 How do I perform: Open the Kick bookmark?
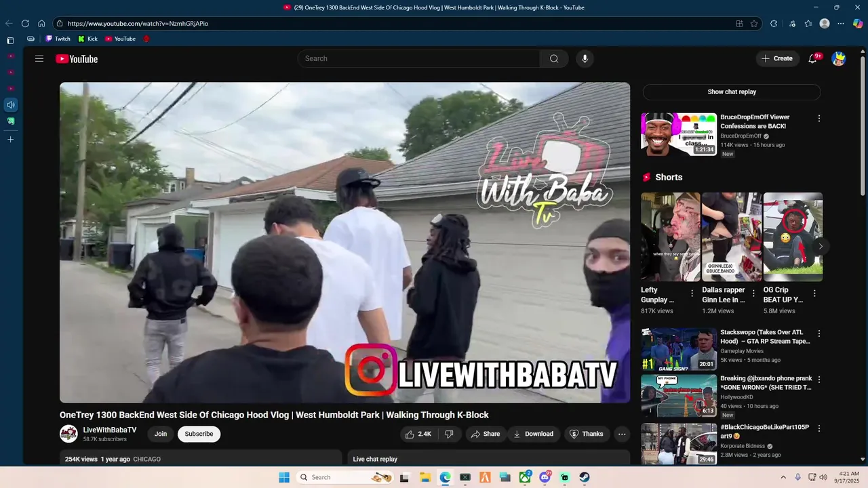(x=88, y=39)
